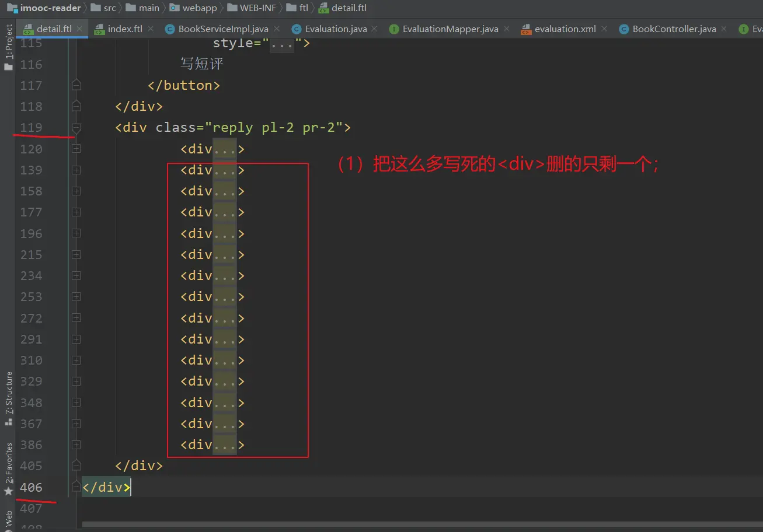
Task: Expand the folded div on line 120
Action: tap(76, 149)
